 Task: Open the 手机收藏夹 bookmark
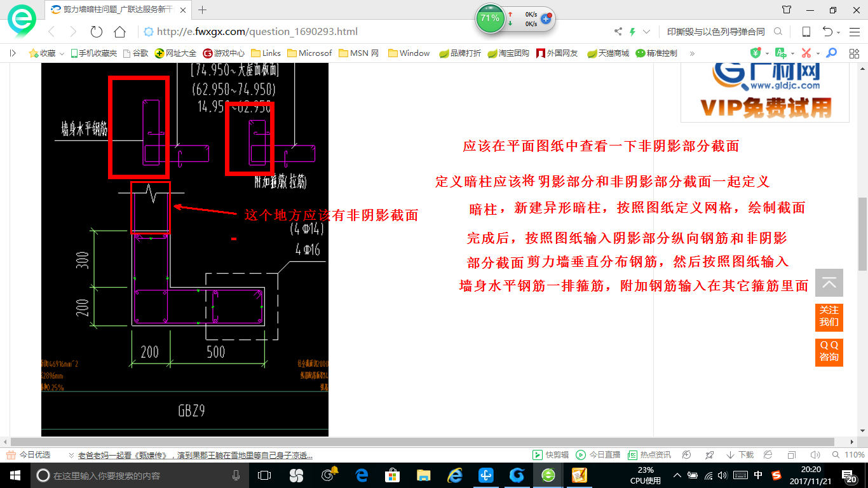pos(94,53)
